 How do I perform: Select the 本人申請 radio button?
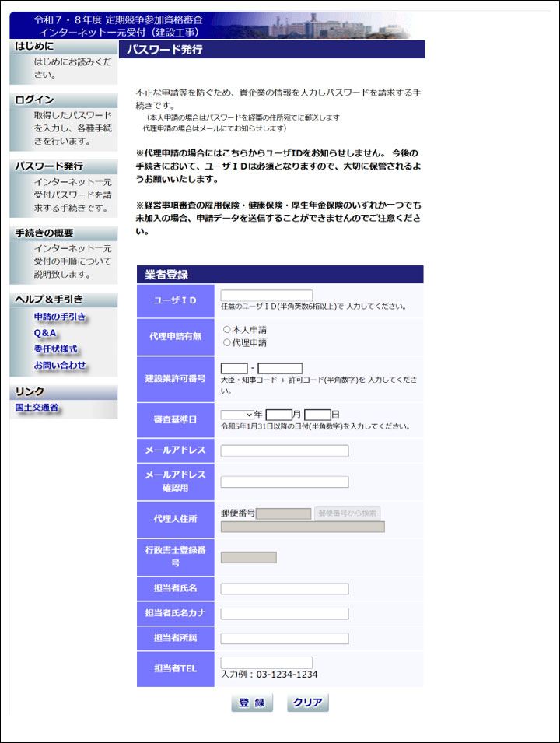click(x=227, y=330)
